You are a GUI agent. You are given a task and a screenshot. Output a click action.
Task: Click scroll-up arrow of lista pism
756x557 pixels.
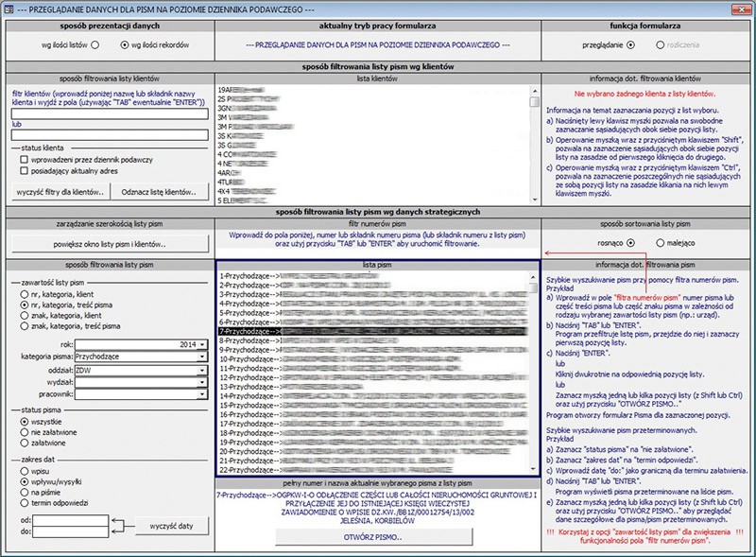point(533,277)
